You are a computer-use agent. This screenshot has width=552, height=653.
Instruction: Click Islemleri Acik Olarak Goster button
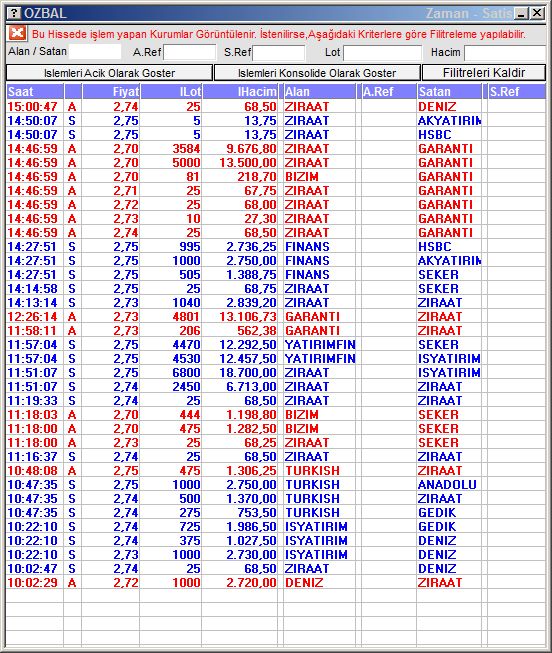[x=109, y=73]
